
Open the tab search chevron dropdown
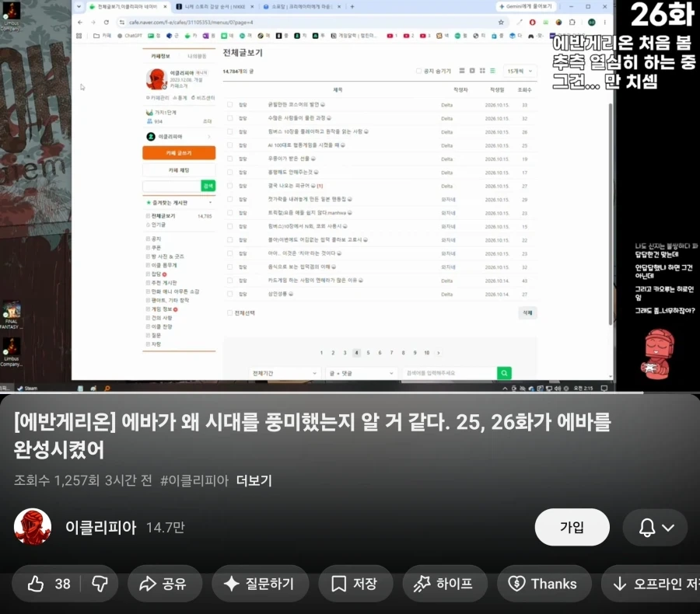click(x=79, y=7)
